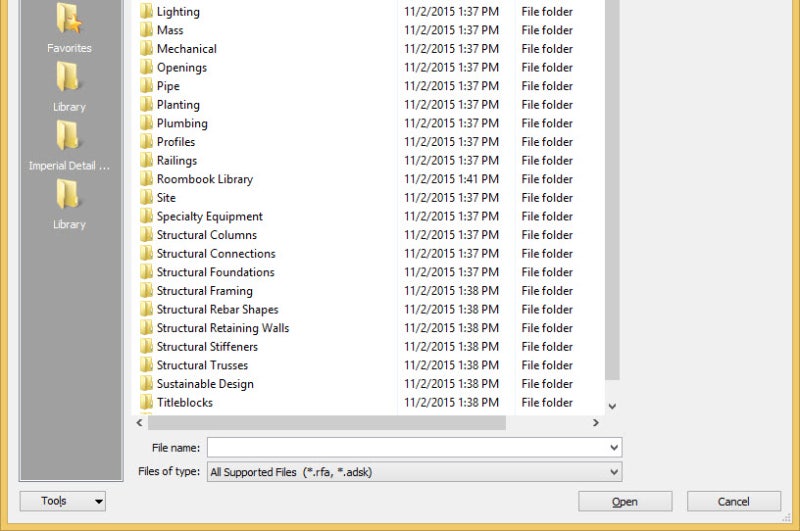800x531 pixels.
Task: Click the Lighting folder icon
Action: point(146,11)
